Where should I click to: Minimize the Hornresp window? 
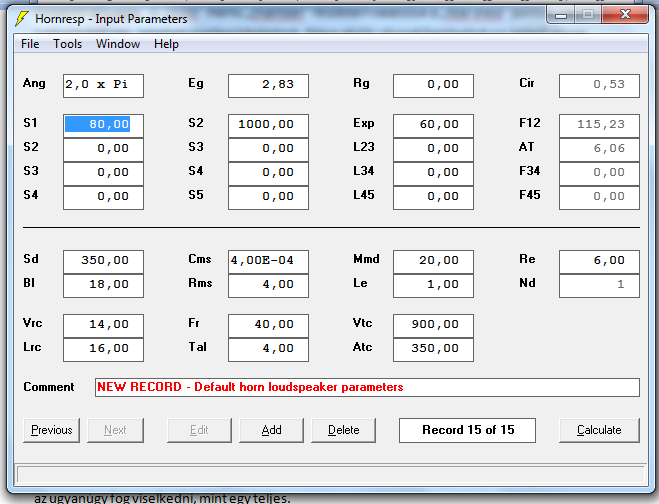click(x=561, y=15)
